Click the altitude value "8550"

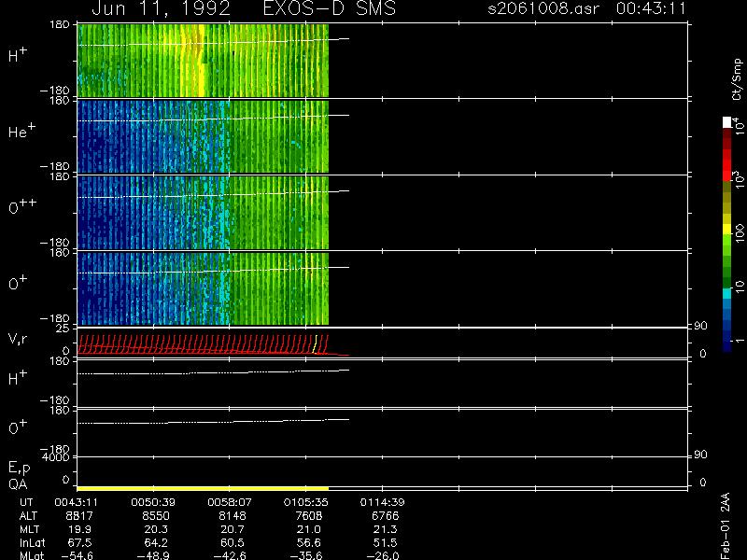click(156, 516)
